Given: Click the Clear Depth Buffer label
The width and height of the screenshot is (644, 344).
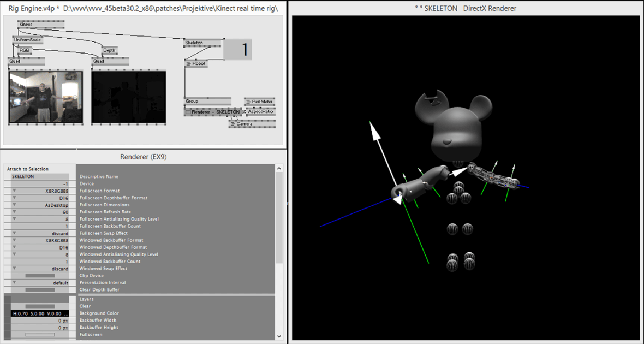Looking at the screenshot, I should 99,290.
